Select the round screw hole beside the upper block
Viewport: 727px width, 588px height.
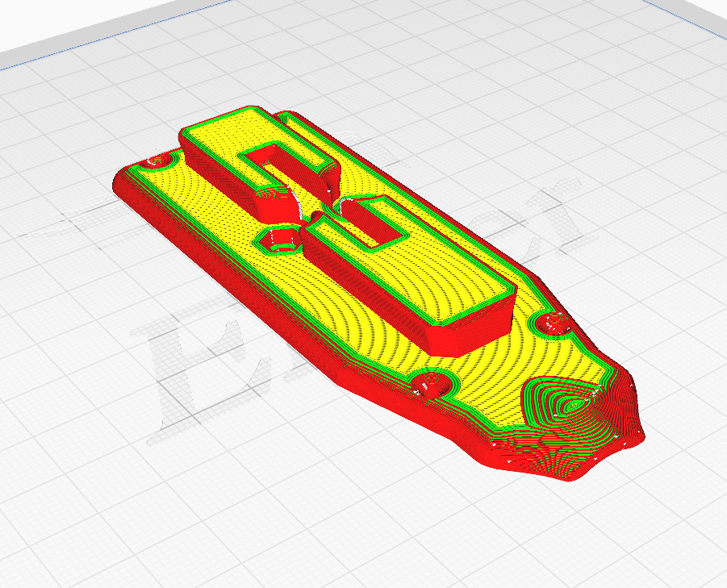coord(157,161)
